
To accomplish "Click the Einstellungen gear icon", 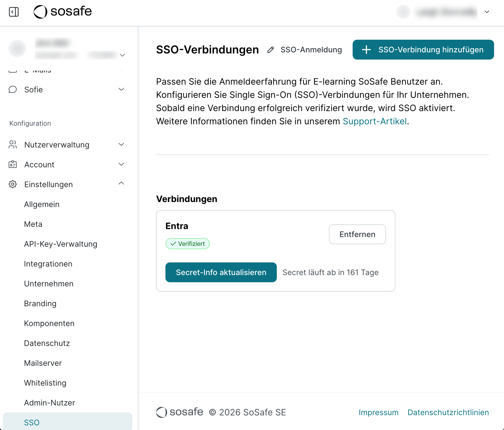I will pos(13,184).
